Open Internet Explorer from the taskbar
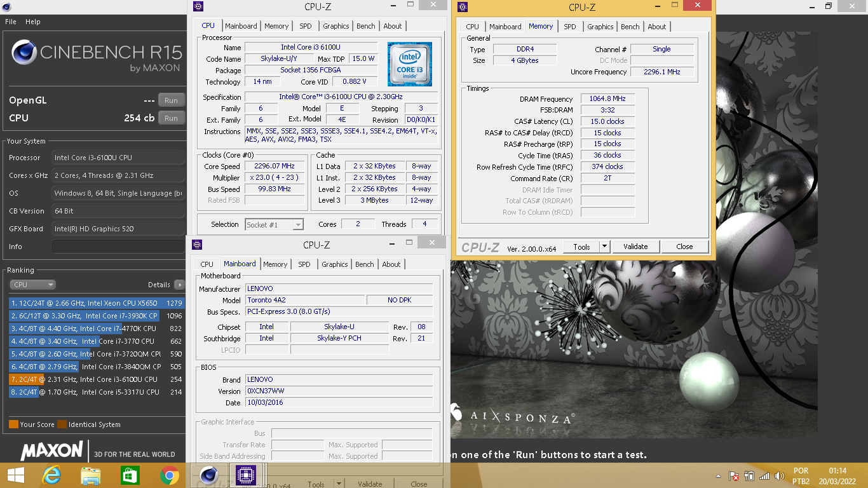The width and height of the screenshot is (868, 488). click(51, 475)
